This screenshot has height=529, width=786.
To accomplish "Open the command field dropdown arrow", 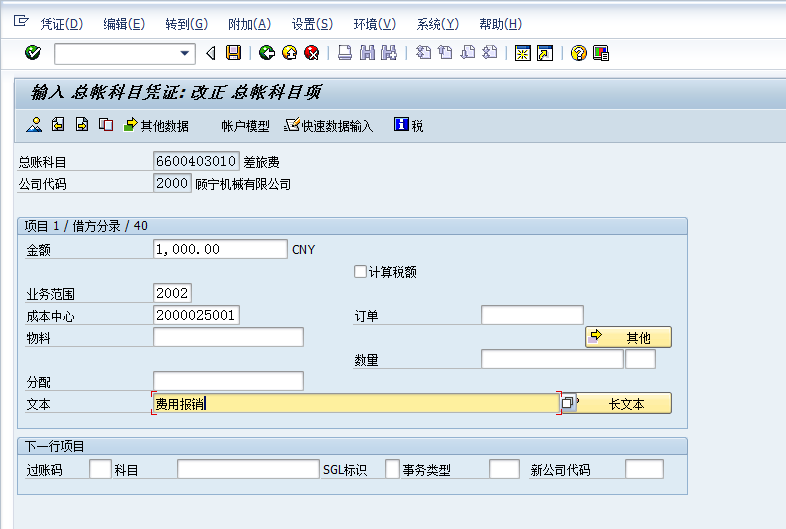I will click(184, 53).
